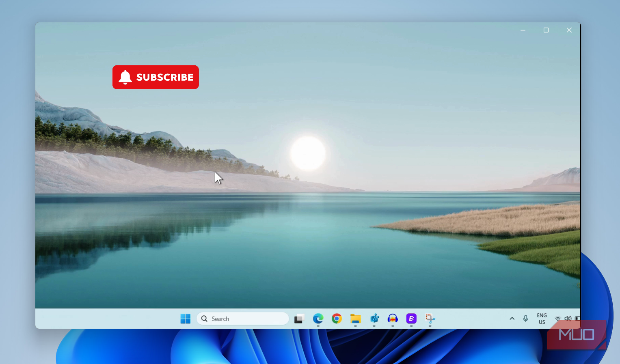
Task: Maximize the window
Action: pos(546,30)
